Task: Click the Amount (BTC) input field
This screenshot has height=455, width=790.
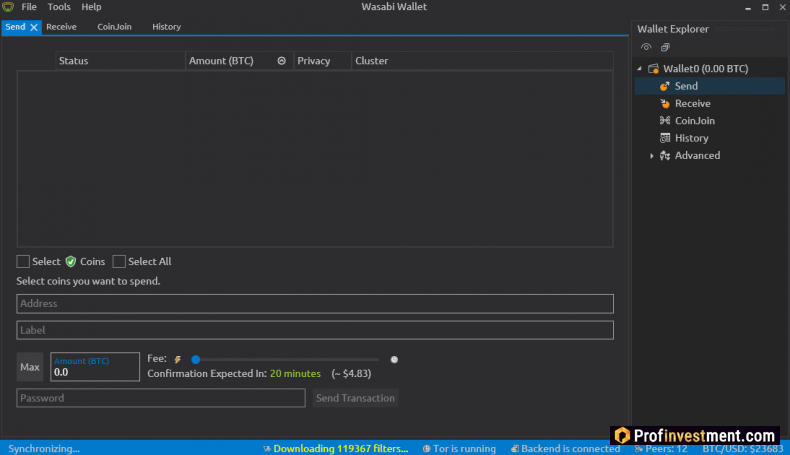Action: pyautogui.click(x=95, y=367)
